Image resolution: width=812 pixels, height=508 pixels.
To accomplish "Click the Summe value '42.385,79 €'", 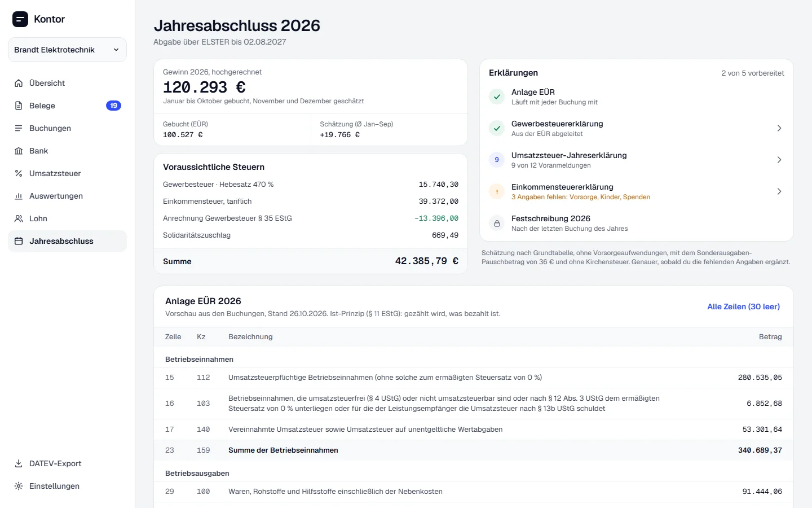I will point(427,261).
